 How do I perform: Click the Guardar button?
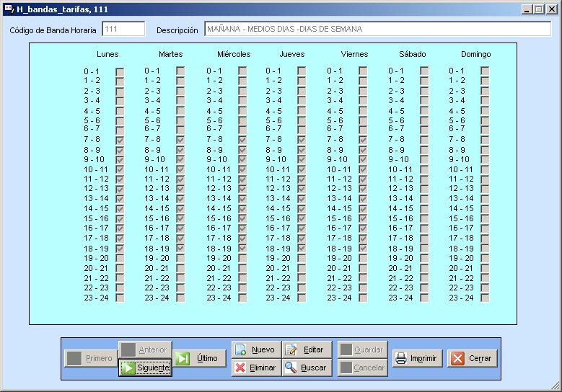[363, 349]
